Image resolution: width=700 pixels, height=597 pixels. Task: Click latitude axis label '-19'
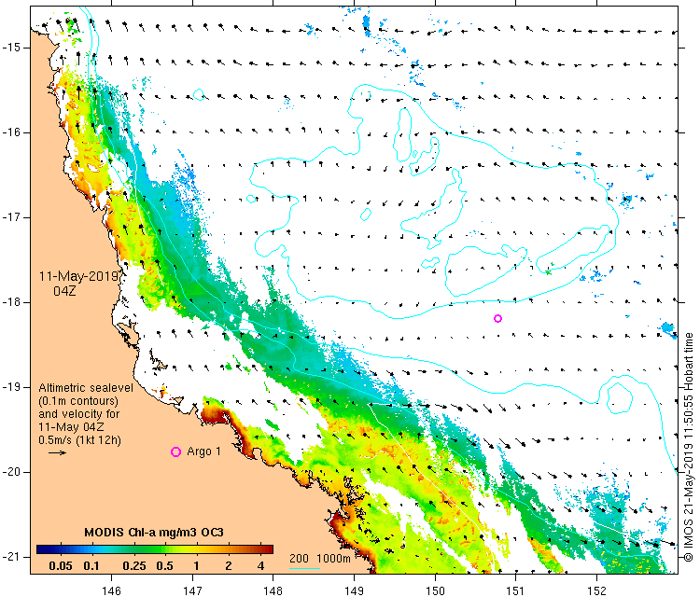(10, 387)
